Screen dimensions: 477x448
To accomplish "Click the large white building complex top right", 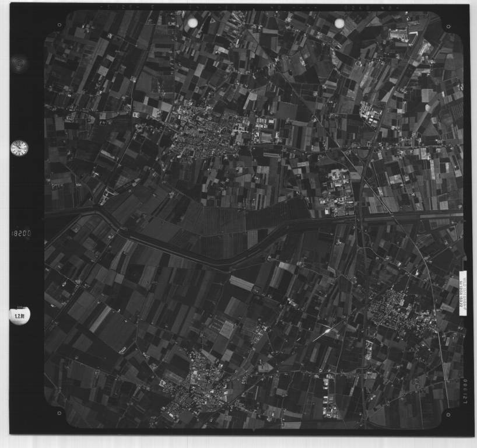I will [399, 35].
